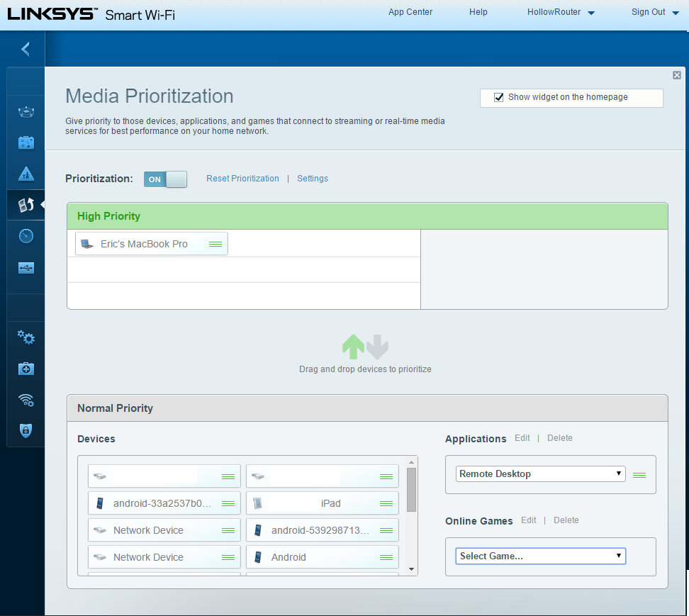
Task: Open the prioritization Settings link
Action: pyautogui.click(x=313, y=179)
